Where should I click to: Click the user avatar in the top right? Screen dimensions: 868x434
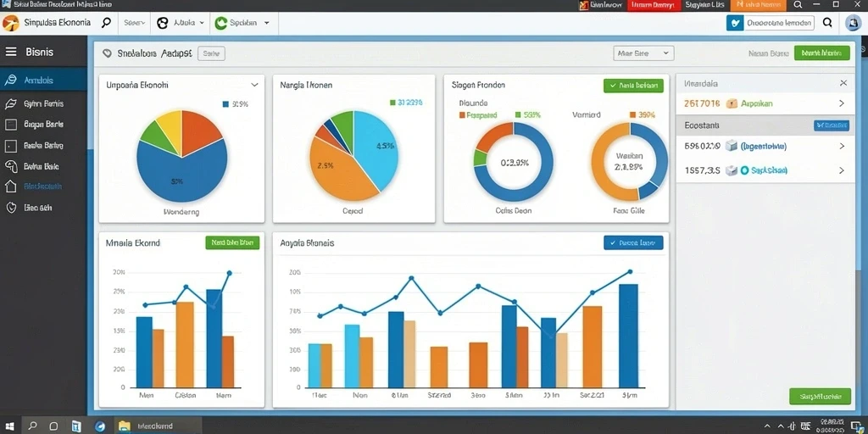(853, 23)
